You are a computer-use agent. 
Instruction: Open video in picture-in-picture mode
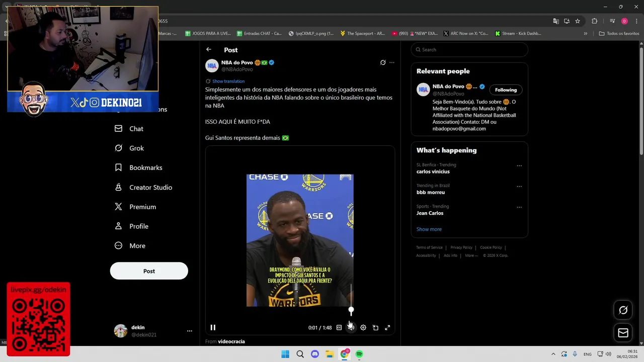click(x=375, y=327)
